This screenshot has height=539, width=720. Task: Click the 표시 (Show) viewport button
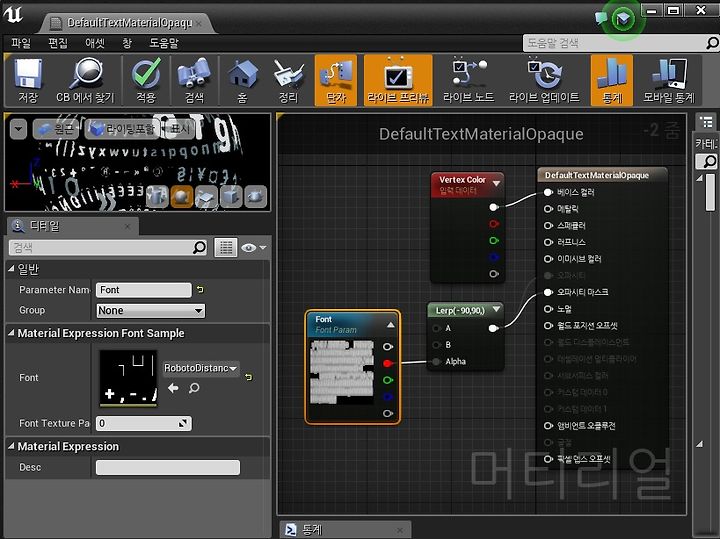pyautogui.click(x=179, y=129)
